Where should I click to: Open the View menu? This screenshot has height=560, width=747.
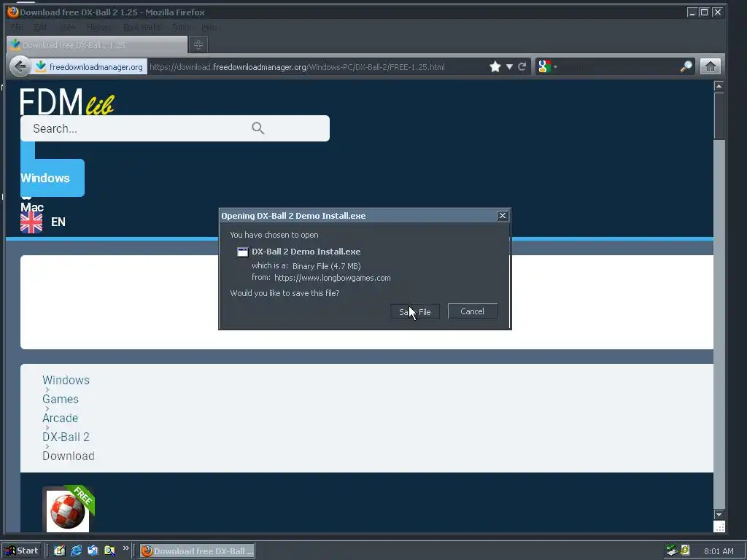[x=67, y=27]
